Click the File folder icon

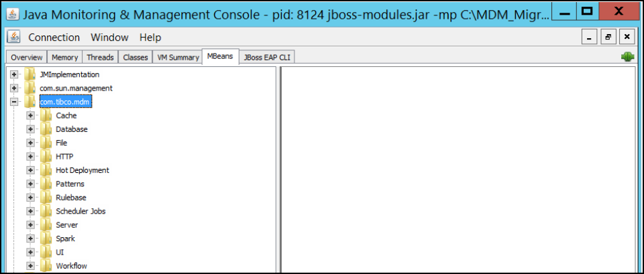tap(46, 143)
